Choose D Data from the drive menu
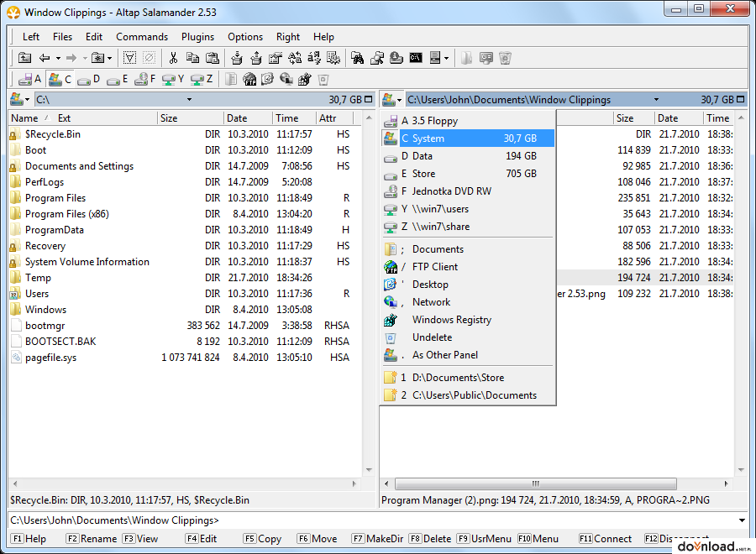This screenshot has width=756, height=554. 468,156
